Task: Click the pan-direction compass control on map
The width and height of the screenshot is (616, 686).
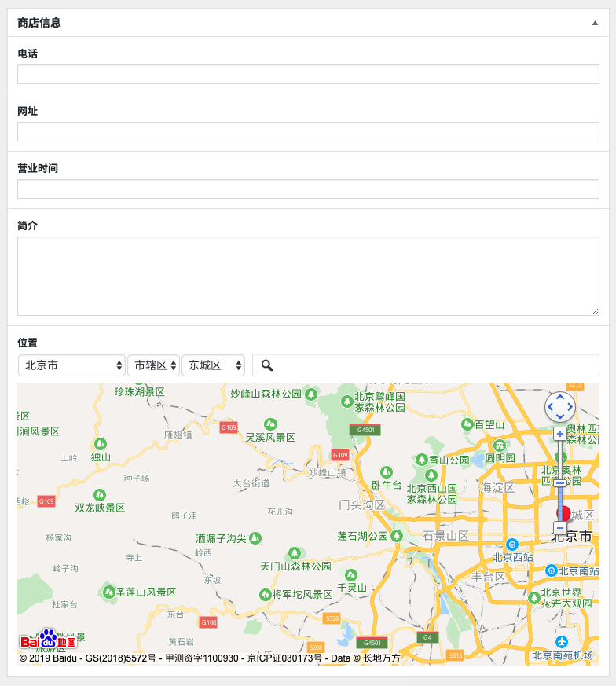Action: click(x=559, y=407)
